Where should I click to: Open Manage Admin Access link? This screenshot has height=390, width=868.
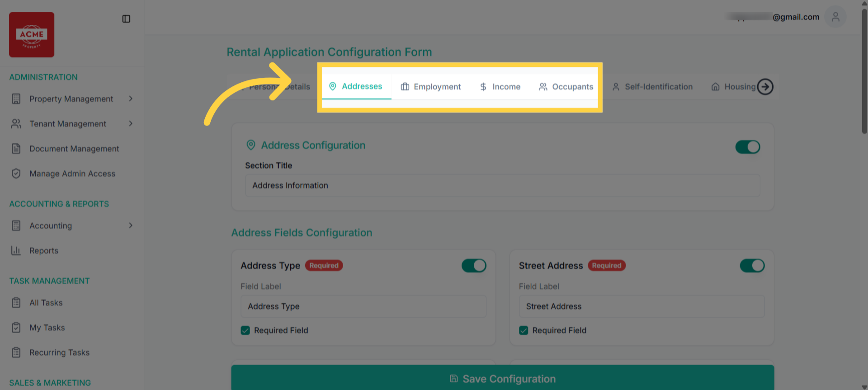click(x=72, y=174)
